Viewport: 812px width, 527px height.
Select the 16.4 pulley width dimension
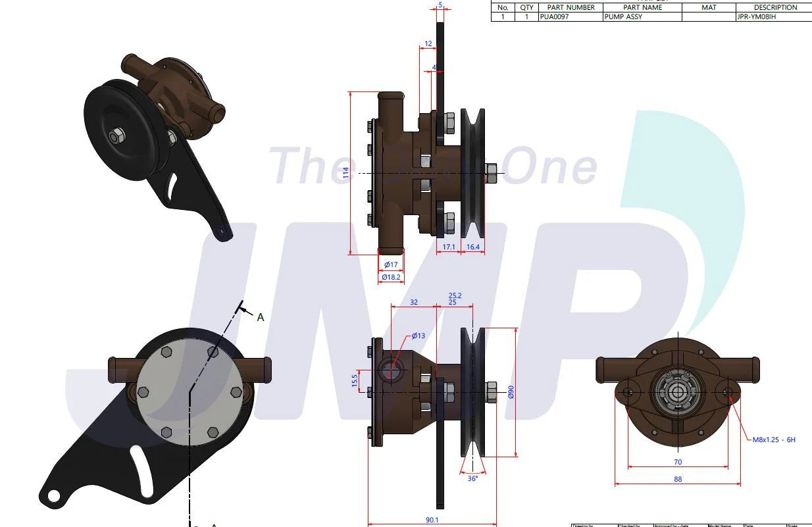coord(472,247)
